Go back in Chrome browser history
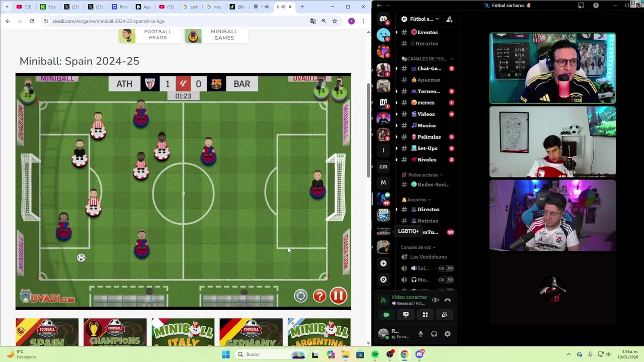 pos(8,21)
